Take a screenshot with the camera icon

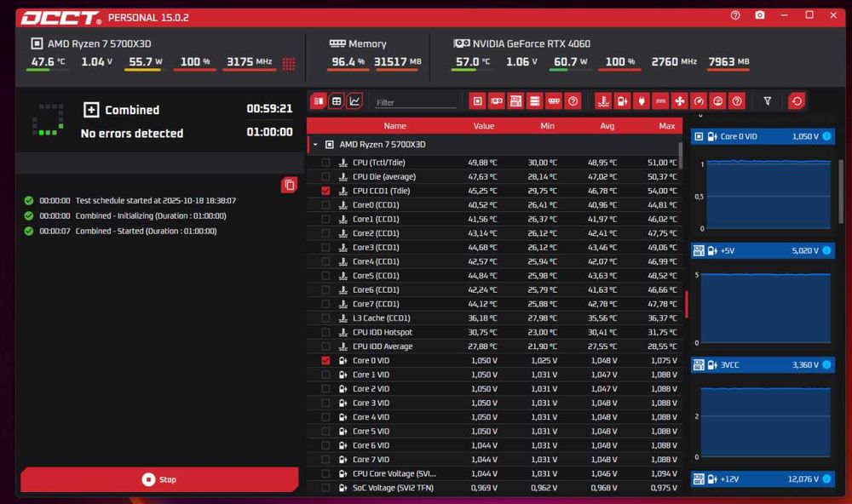click(760, 15)
